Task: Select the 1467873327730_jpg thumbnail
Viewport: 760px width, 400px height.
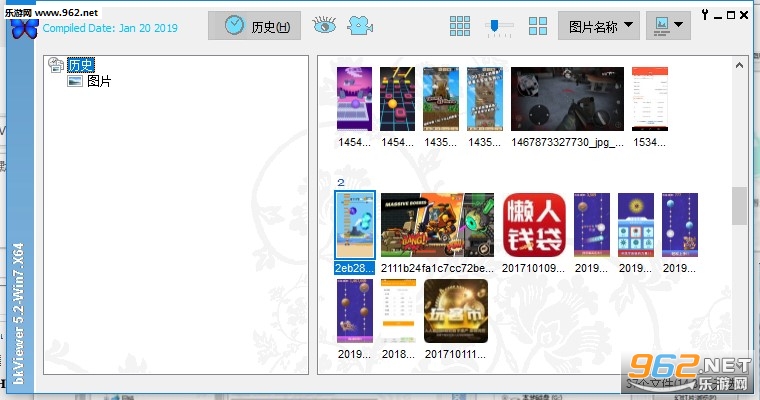Action: [x=567, y=99]
